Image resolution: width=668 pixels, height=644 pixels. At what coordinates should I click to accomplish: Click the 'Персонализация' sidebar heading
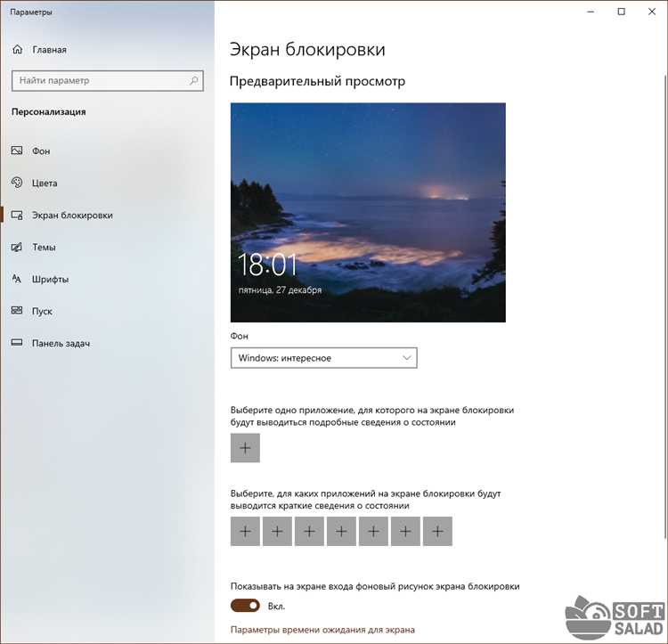point(49,111)
